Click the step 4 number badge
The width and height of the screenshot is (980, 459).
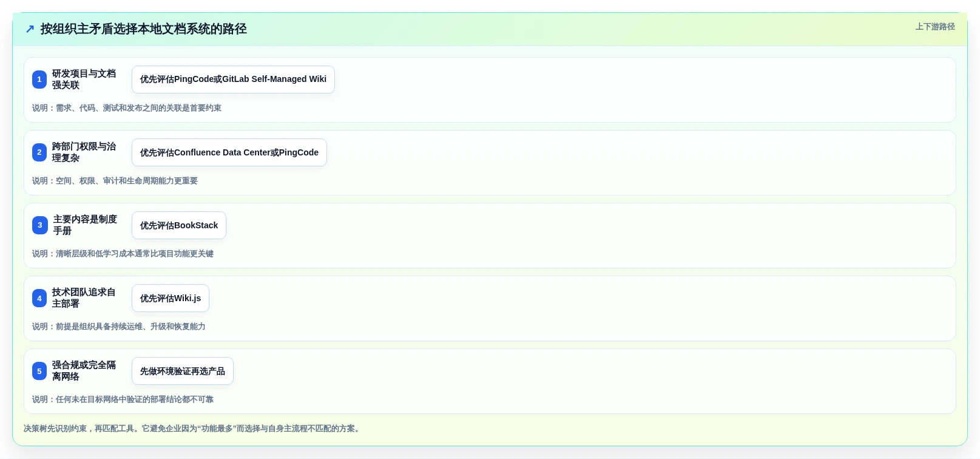click(x=39, y=298)
